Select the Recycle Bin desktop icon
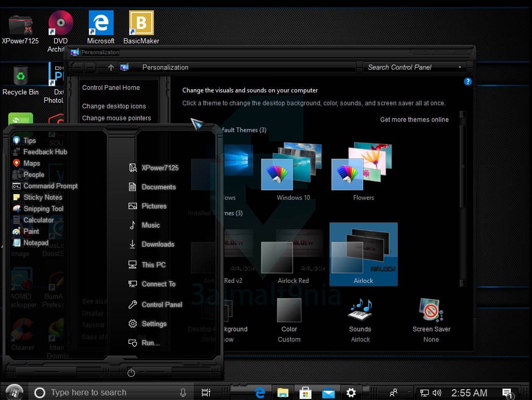Image resolution: width=532 pixels, height=400 pixels. [20, 81]
